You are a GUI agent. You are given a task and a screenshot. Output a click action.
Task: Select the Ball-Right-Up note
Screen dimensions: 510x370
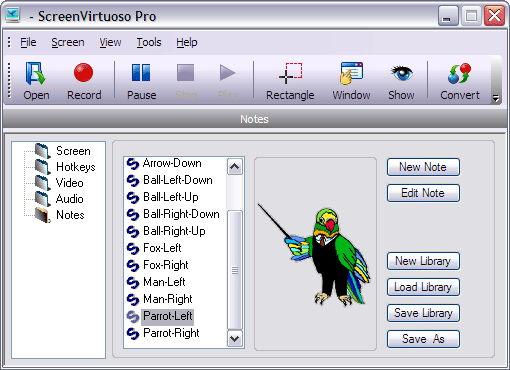(x=174, y=231)
